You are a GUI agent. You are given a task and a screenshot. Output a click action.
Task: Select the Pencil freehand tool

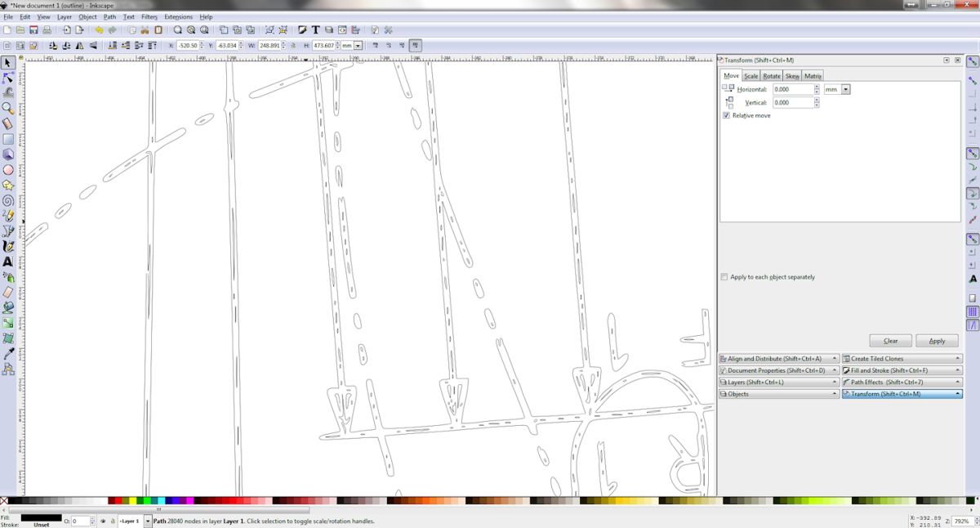[8, 216]
